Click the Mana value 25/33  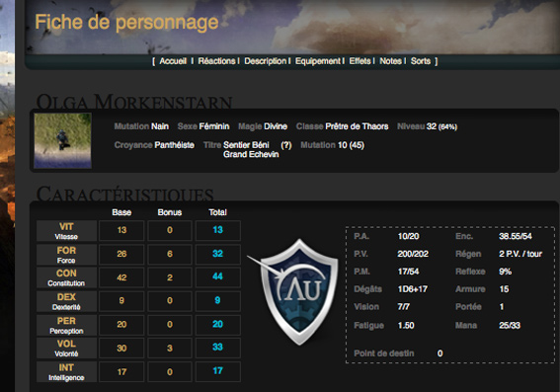tap(510, 326)
